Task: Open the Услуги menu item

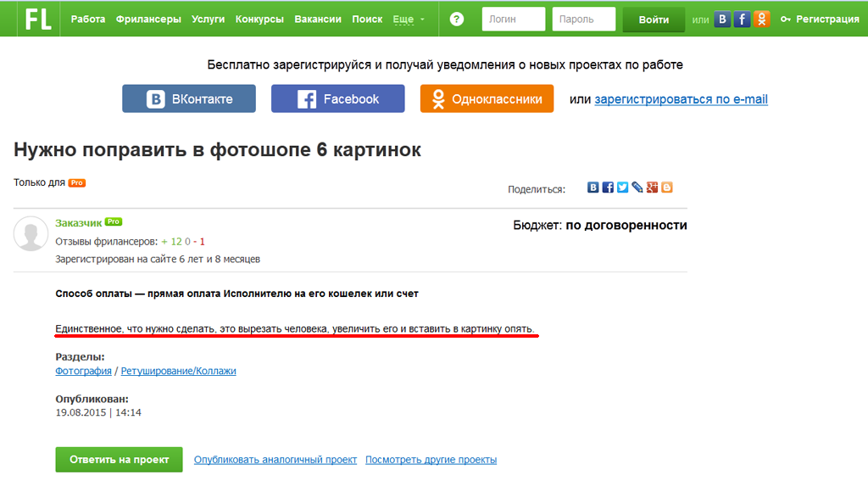Action: pos(209,19)
